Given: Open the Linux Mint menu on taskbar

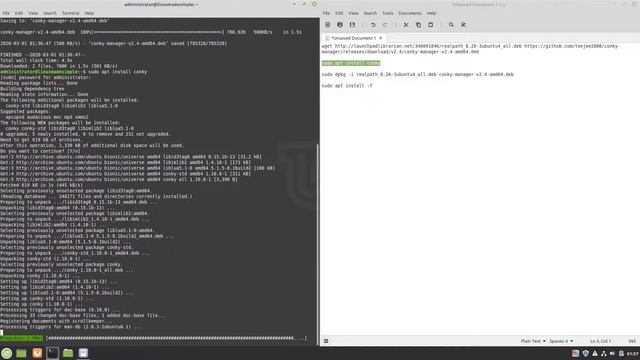Looking at the screenshot, I should 7,353.
